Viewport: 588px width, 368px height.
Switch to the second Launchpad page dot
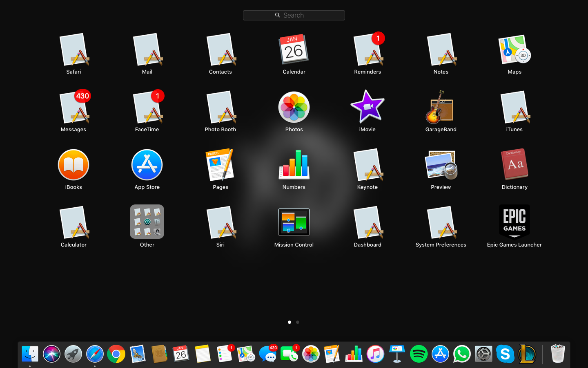click(298, 322)
